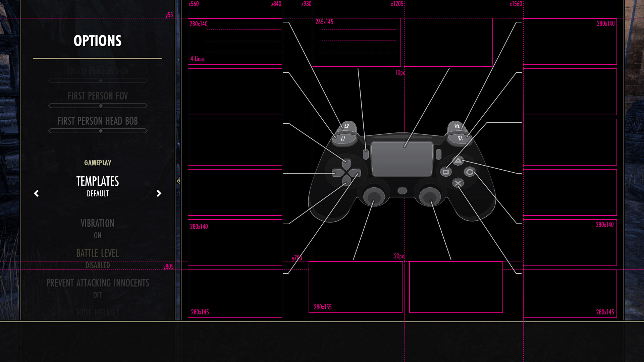Click the R1 bumper on controller
The height and width of the screenshot is (362, 644).
click(x=460, y=138)
